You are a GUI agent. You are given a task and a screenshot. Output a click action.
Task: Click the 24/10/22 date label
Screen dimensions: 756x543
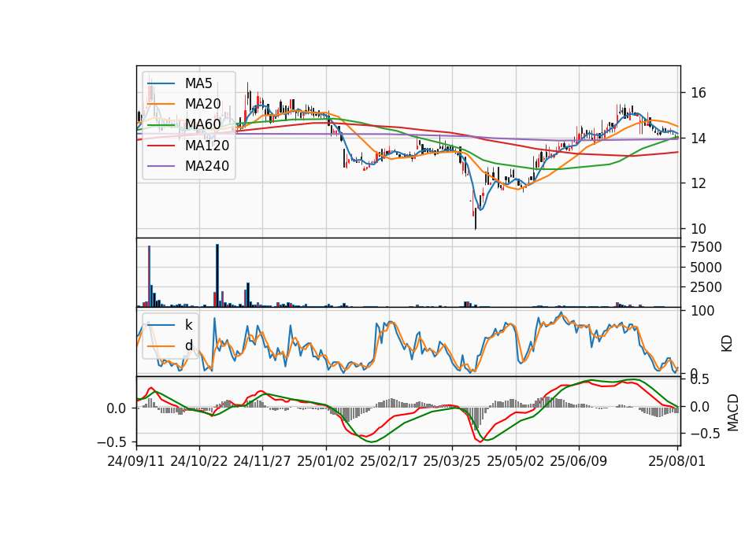pos(199,461)
